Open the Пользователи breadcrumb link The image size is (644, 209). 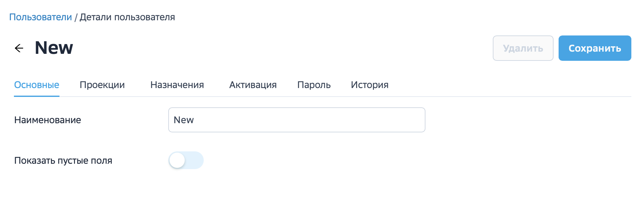[40, 17]
